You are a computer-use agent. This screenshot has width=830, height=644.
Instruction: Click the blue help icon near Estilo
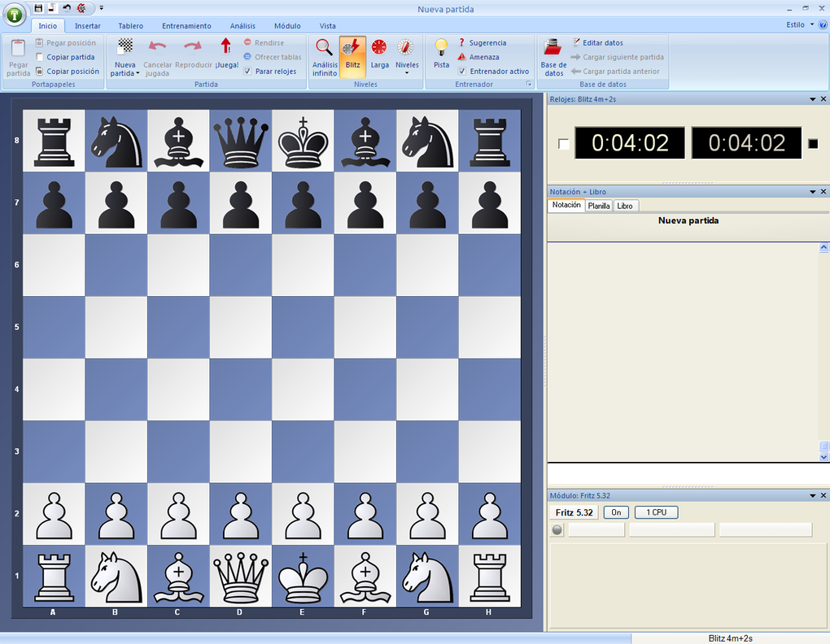coord(823,25)
